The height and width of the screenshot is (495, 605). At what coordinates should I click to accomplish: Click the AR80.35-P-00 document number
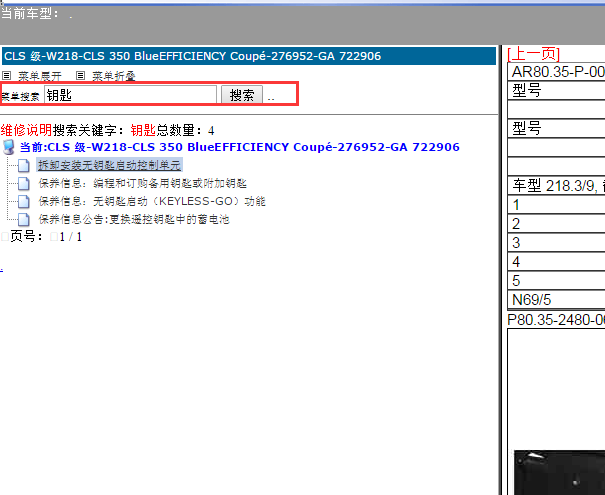click(x=558, y=72)
